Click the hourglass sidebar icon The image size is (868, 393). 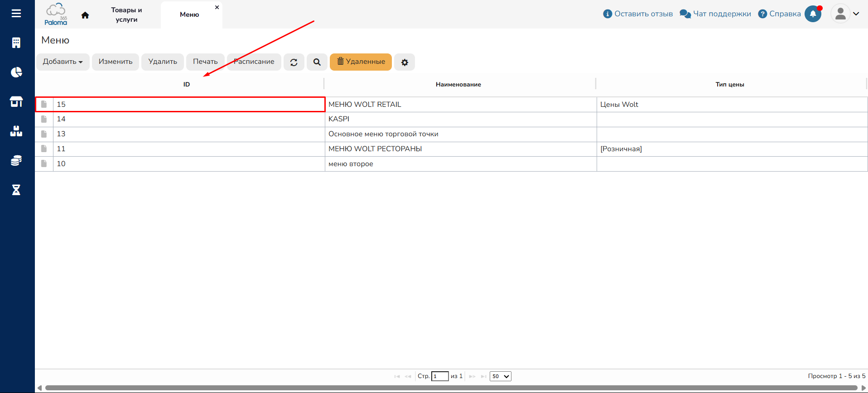16,190
